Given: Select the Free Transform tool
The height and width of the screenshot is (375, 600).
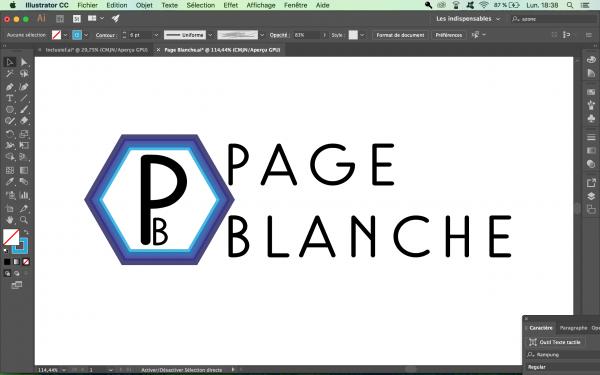Looking at the screenshot, I should pyautogui.click(x=24, y=145).
